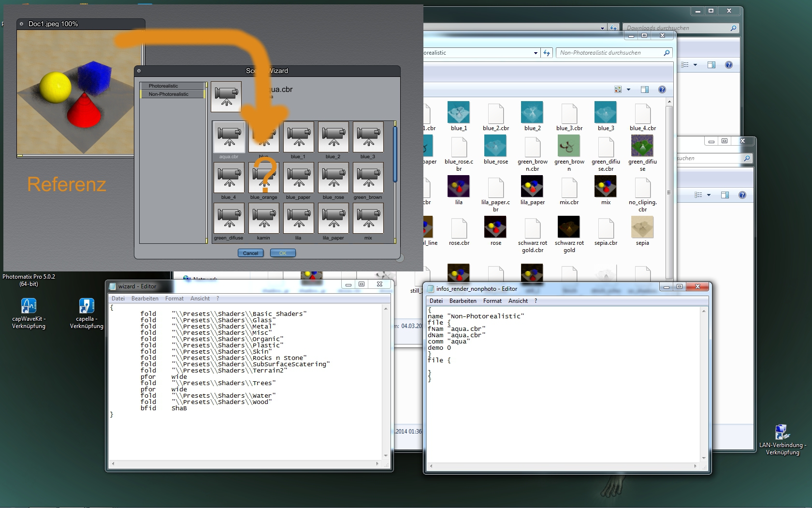
Task: Select the no_cliping.cbr file in Explorer
Action: [643, 194]
